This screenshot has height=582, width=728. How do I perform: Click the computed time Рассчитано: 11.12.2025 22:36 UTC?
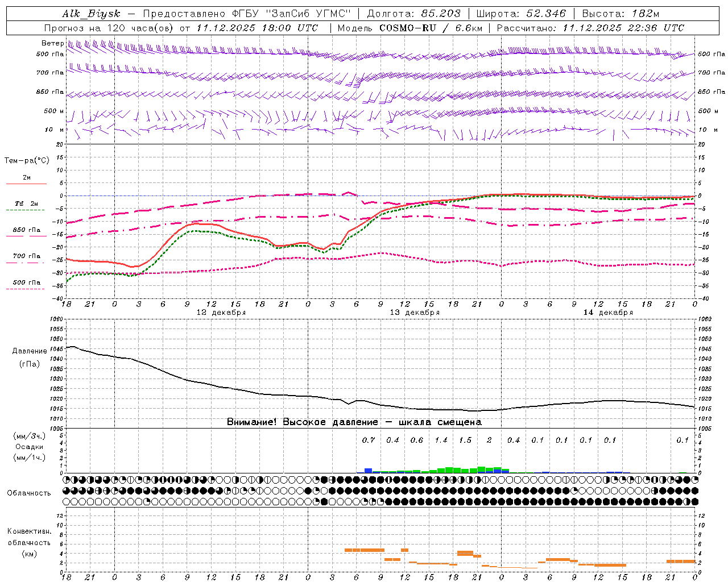coord(590,28)
